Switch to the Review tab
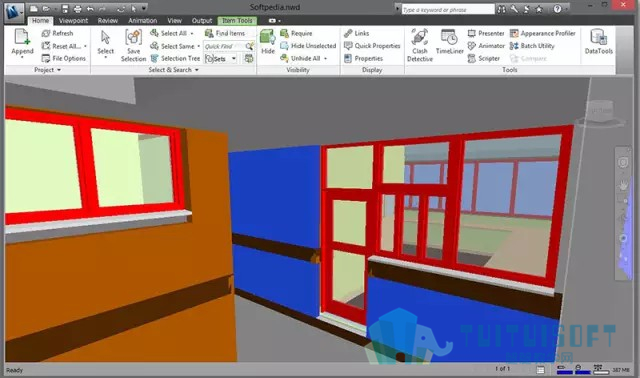Screen dimensions: 640x378 107,20
